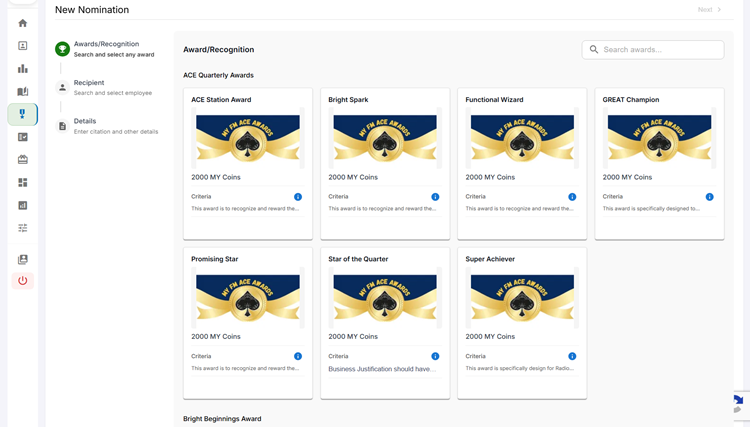Click 2000 MY Coins under GREAT Champion

[x=627, y=177]
